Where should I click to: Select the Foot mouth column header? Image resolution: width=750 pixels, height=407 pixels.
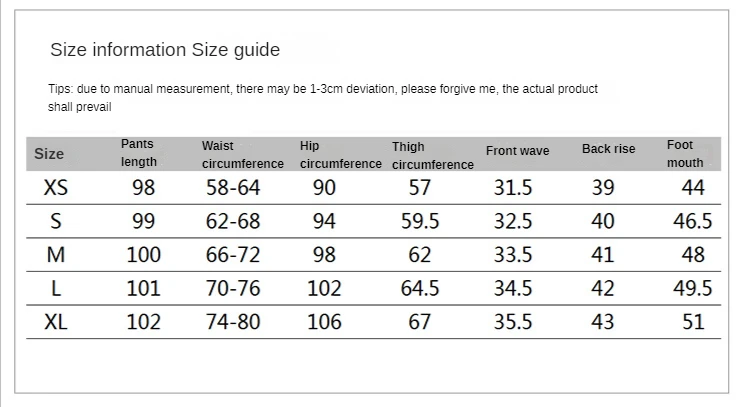coord(685,154)
